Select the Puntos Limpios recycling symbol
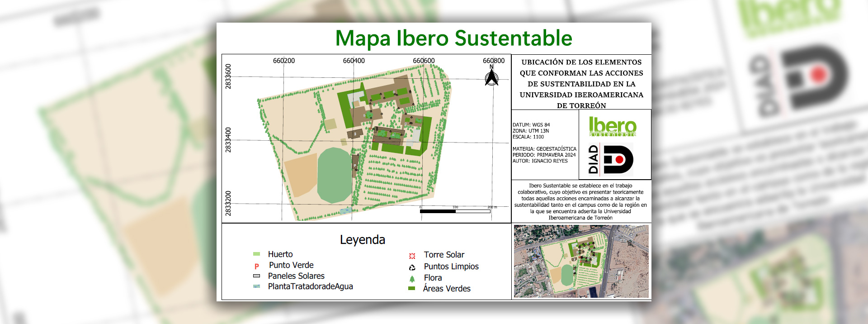This screenshot has width=868, height=324. pos(412,267)
